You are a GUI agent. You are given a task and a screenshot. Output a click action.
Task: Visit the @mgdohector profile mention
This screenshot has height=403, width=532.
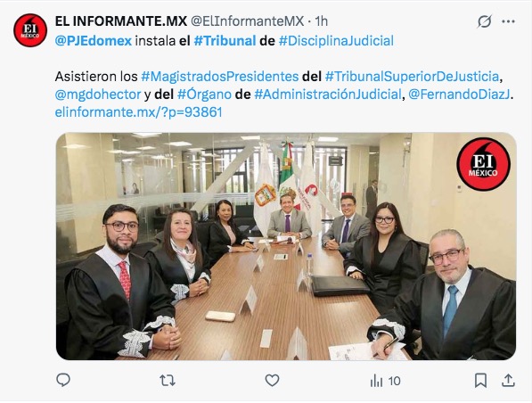coord(98,95)
